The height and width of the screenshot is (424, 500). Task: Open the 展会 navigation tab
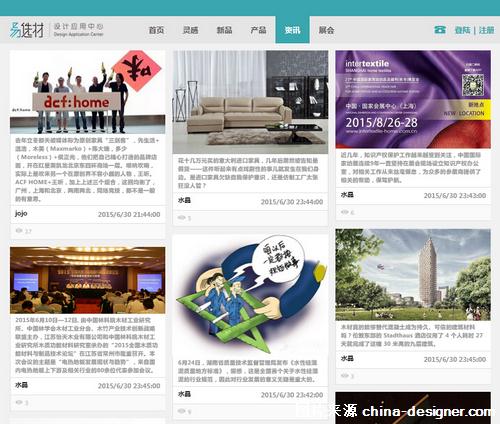coord(326,30)
